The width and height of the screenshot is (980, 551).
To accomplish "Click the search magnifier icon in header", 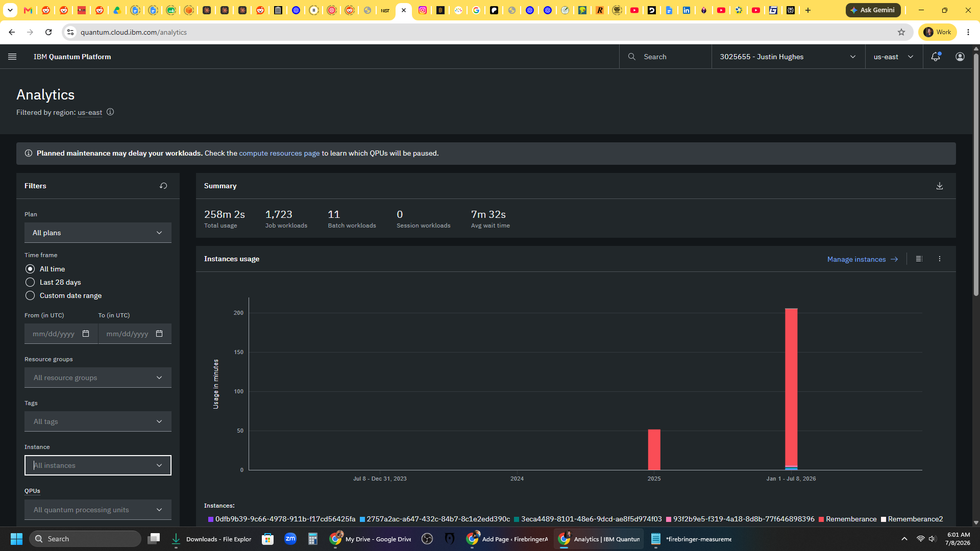I will pos(632,57).
